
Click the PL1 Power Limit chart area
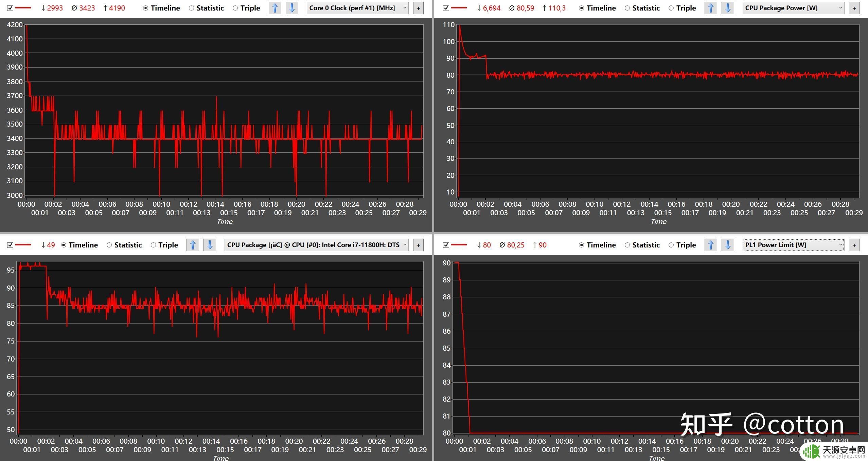click(x=656, y=348)
